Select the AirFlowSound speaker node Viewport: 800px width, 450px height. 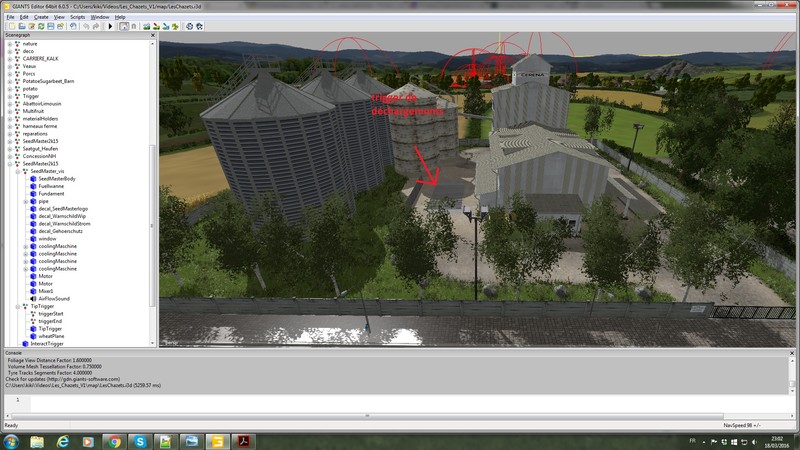[56, 298]
